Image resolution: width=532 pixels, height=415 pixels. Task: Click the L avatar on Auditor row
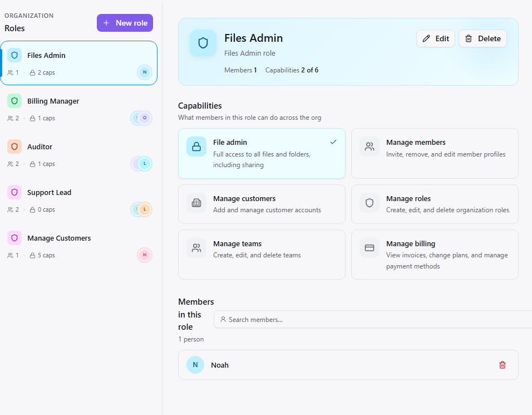145,164
